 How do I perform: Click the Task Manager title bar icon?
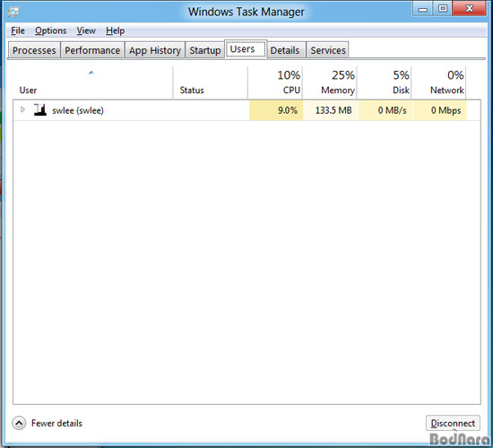[x=13, y=12]
